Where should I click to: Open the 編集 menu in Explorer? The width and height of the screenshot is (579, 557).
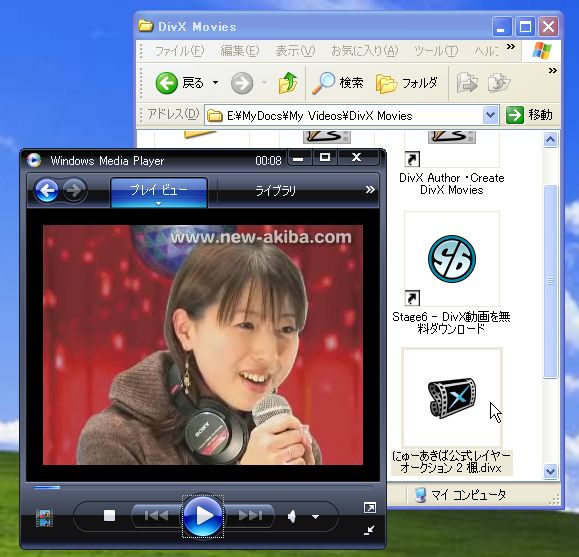240,51
